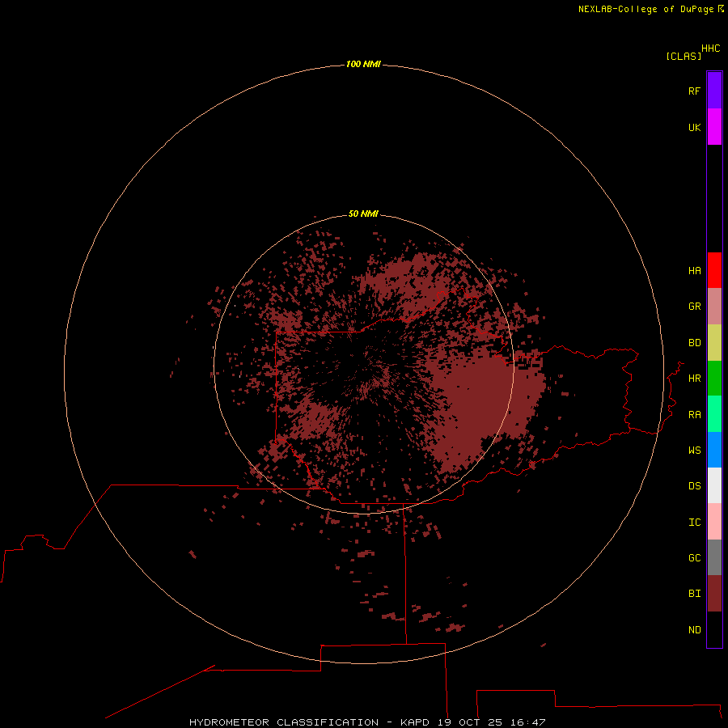
Task: Select the dark red BI swatch
Action: click(714, 594)
